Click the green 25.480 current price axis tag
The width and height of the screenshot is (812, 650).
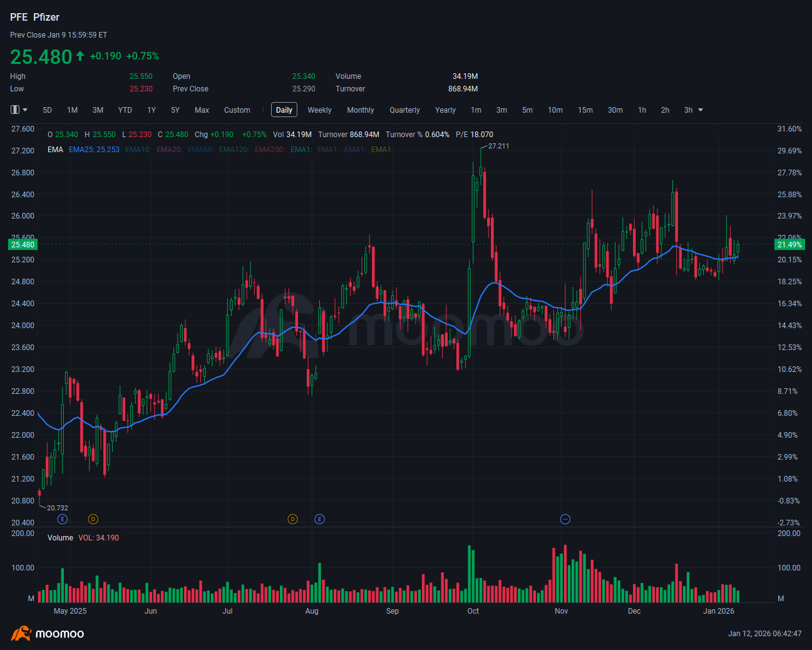23,244
